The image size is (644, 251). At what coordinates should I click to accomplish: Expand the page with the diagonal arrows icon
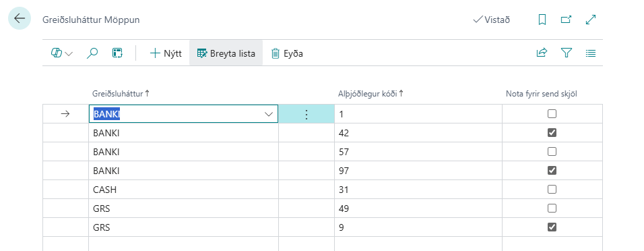(x=591, y=20)
